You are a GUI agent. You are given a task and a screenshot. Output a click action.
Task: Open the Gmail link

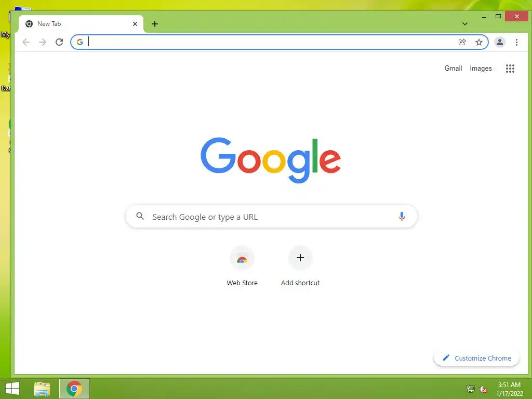click(x=453, y=68)
